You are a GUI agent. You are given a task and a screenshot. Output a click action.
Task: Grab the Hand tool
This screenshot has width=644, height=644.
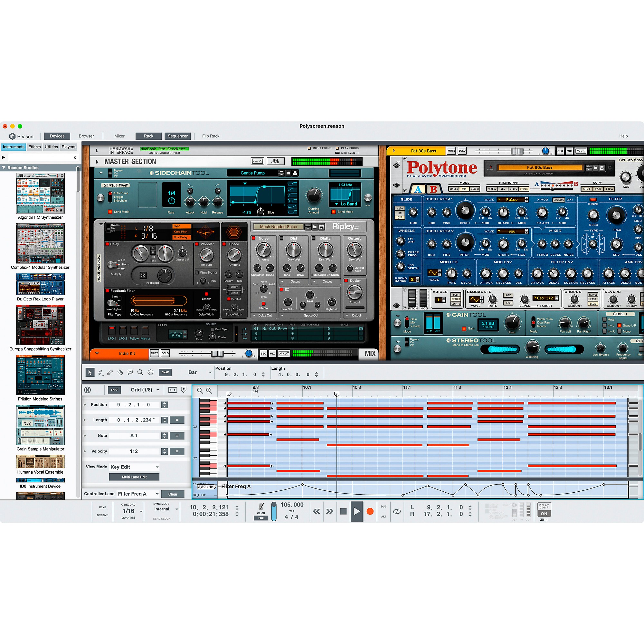point(150,372)
